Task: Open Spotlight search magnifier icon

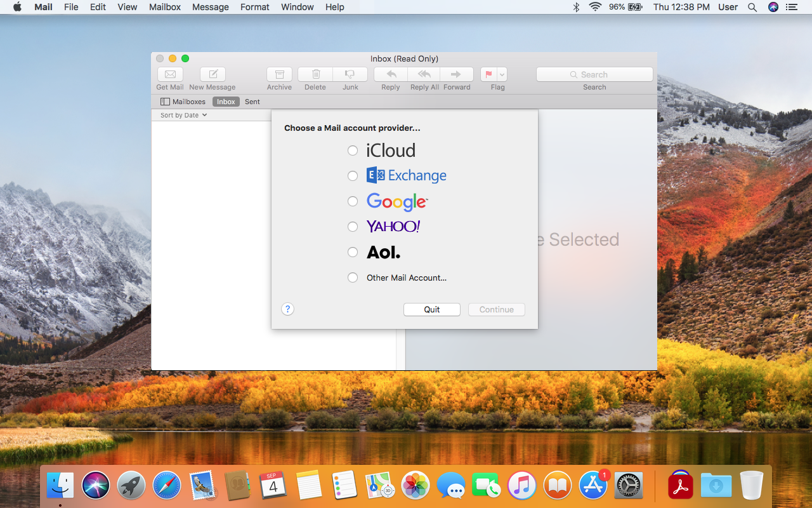Action: (x=752, y=7)
